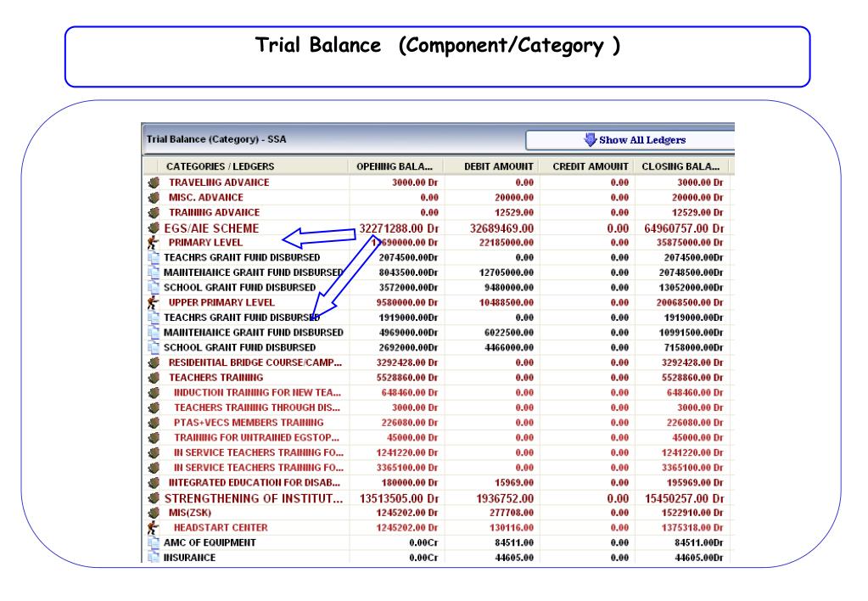Select the TEACHERS TRAINING category
The width and height of the screenshot is (868, 601).
[x=216, y=378]
